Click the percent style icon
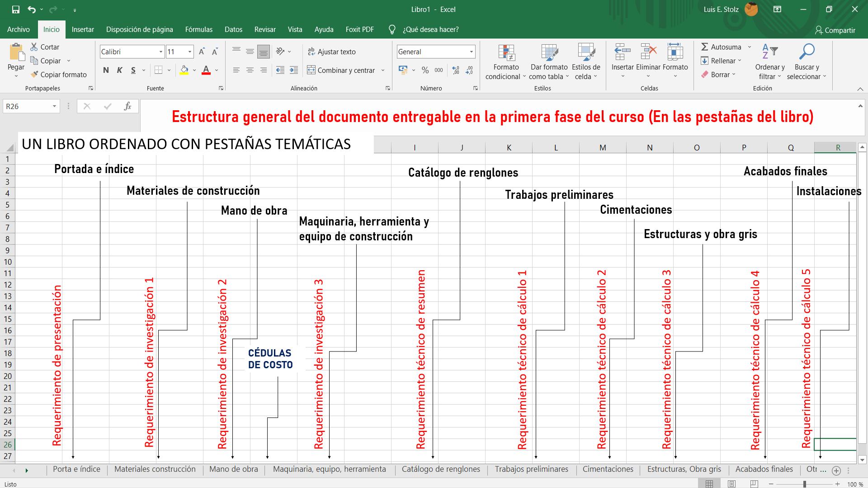This screenshot has width=868, height=488. [x=425, y=70]
